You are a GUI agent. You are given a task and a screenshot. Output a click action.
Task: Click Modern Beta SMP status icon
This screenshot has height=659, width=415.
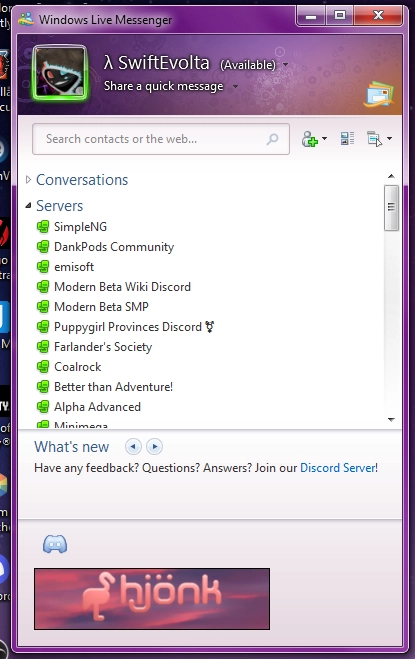tap(43, 307)
